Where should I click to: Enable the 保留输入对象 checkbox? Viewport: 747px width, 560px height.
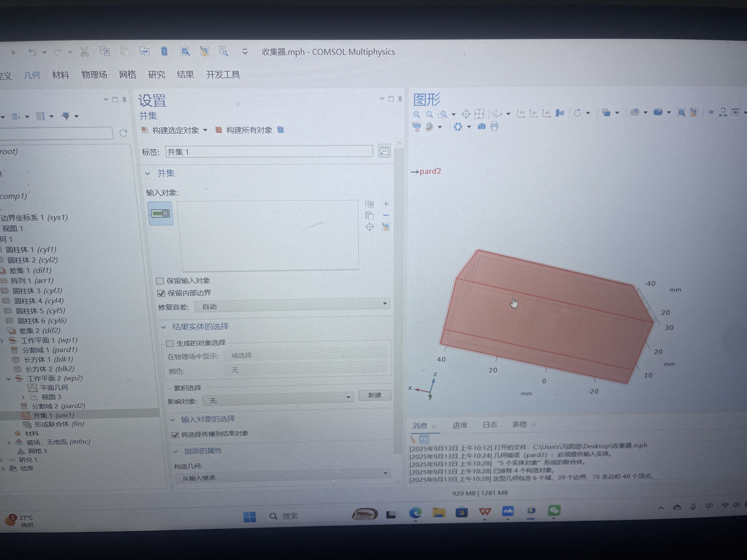160,281
